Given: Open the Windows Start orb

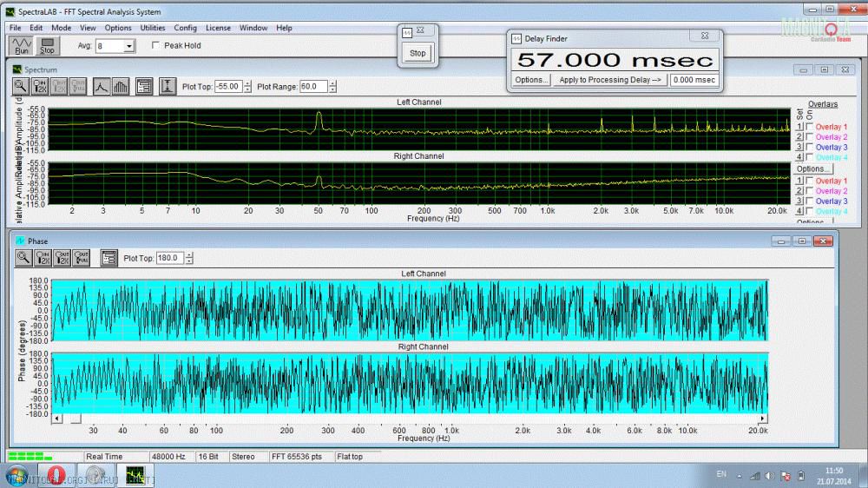Looking at the screenshot, I should (16, 476).
